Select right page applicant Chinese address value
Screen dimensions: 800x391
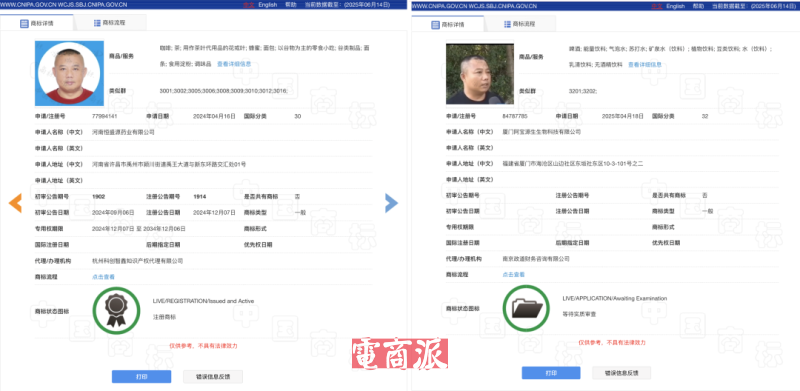pyautogui.click(x=572, y=164)
